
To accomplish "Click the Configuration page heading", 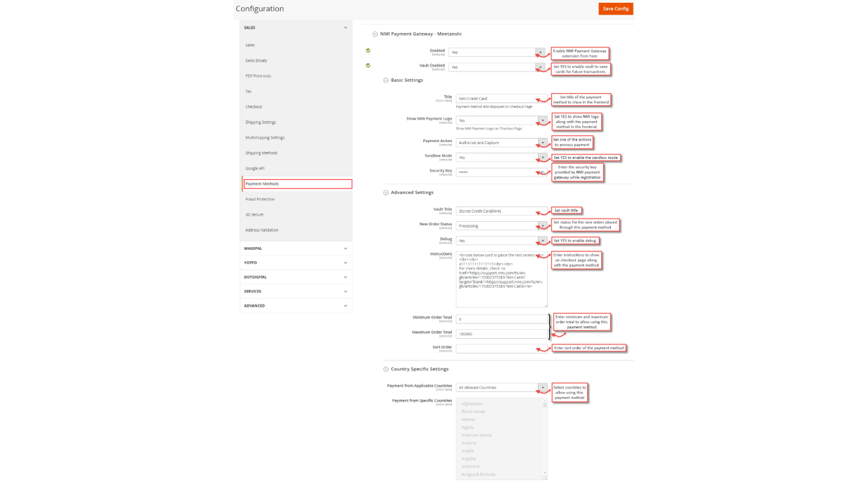I will [x=260, y=9].
